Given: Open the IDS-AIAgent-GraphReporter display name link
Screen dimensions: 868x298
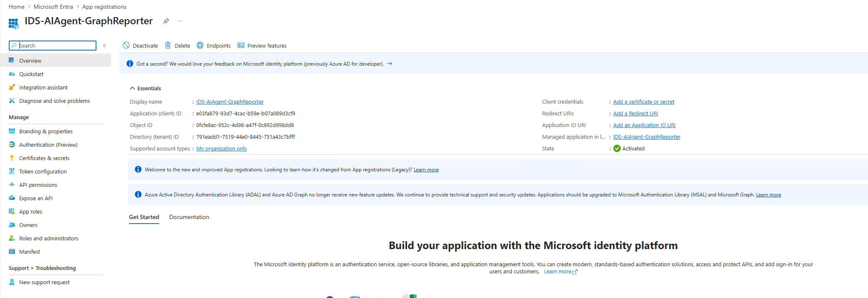Looking at the screenshot, I should (x=230, y=102).
